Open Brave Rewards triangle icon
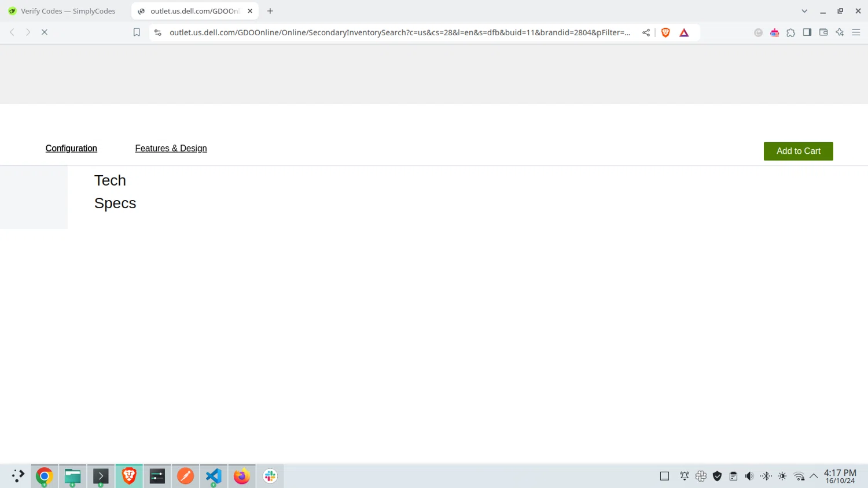Screen dimensions: 868x488 [x=684, y=32]
